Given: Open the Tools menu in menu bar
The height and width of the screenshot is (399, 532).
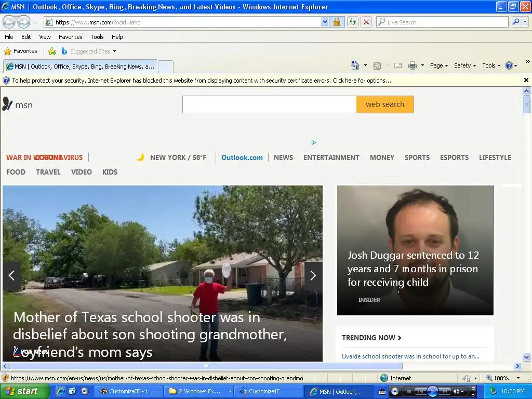Looking at the screenshot, I should point(97,37).
